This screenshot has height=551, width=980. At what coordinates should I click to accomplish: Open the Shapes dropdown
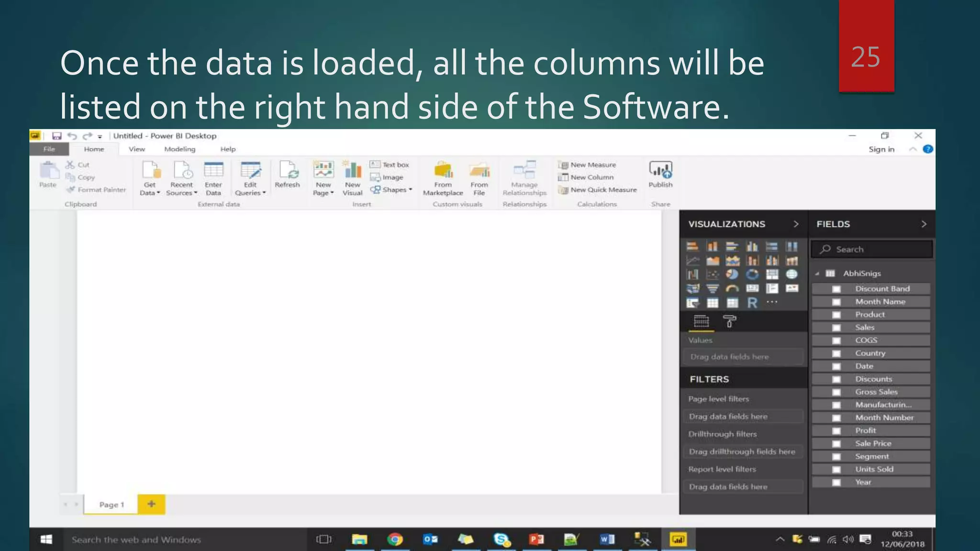point(391,190)
